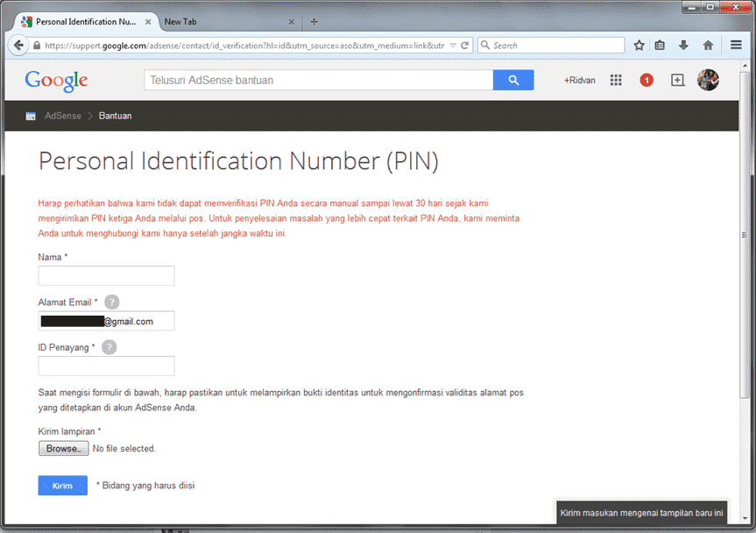Click the address bar URL
756x533 pixels.
point(244,46)
